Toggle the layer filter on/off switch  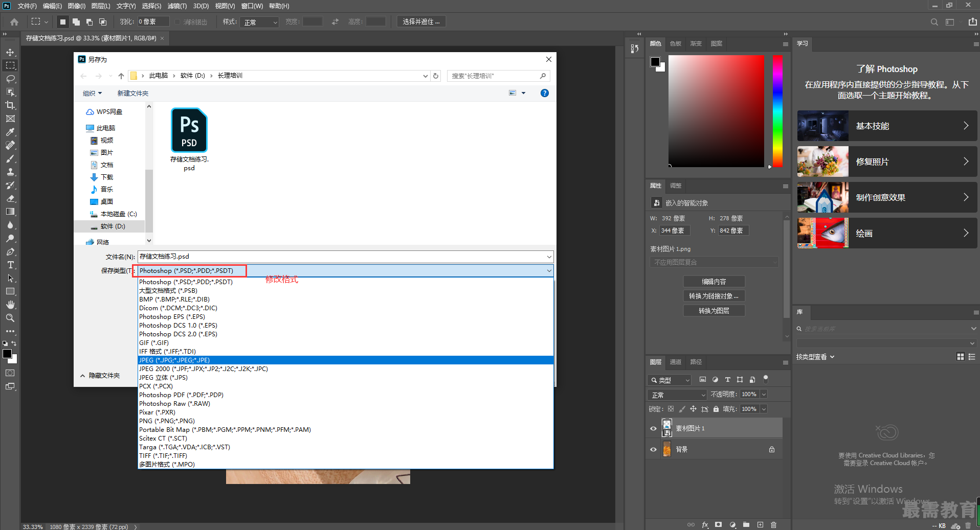[766, 379]
